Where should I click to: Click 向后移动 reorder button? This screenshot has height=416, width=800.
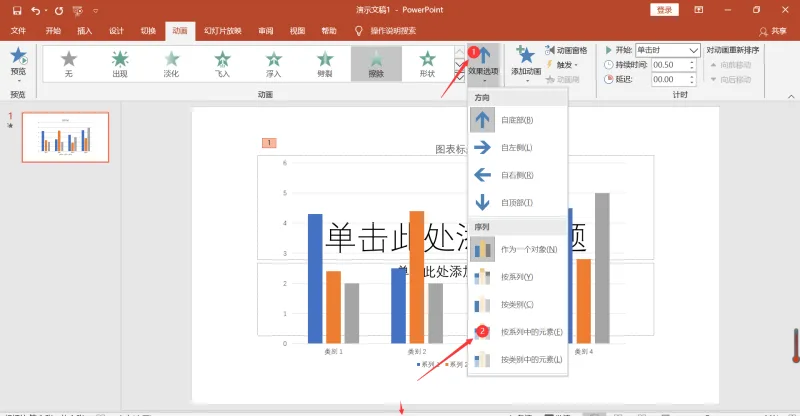click(x=731, y=79)
